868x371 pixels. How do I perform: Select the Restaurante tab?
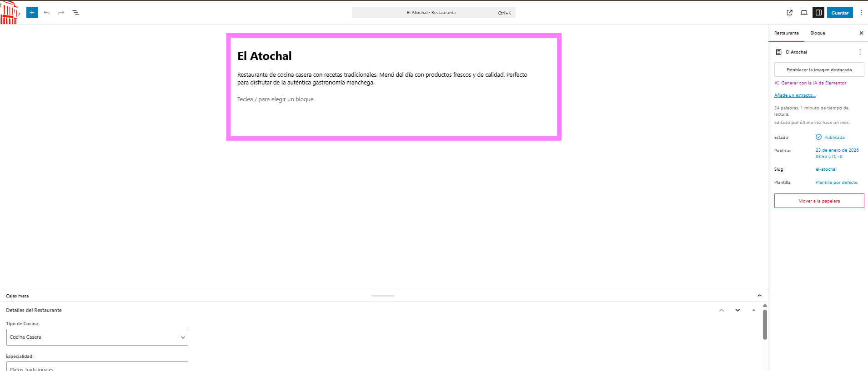pyautogui.click(x=786, y=33)
